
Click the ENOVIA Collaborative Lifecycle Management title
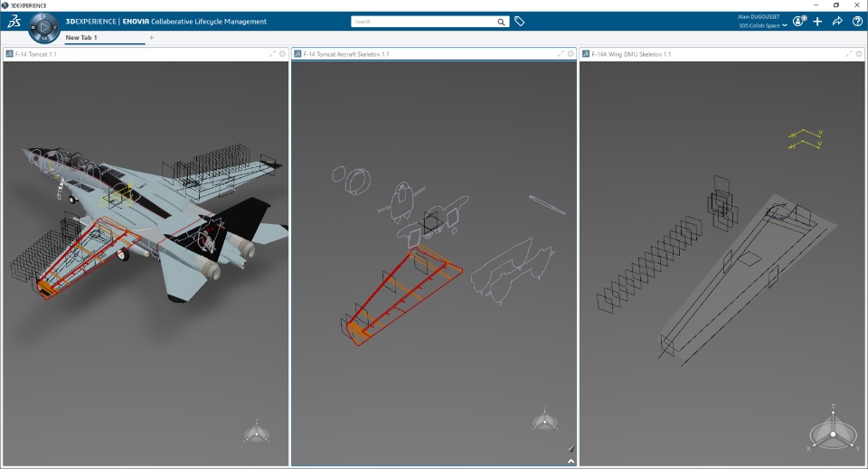point(194,22)
